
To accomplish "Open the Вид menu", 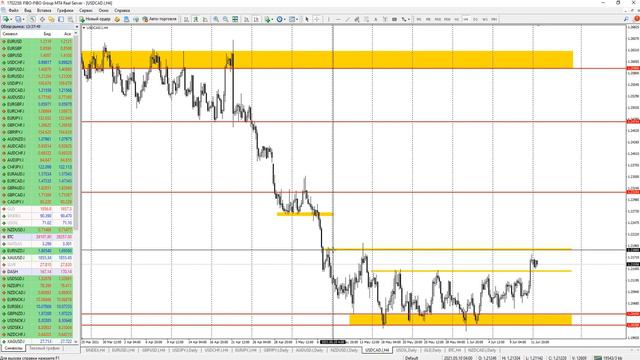I will (28, 10).
